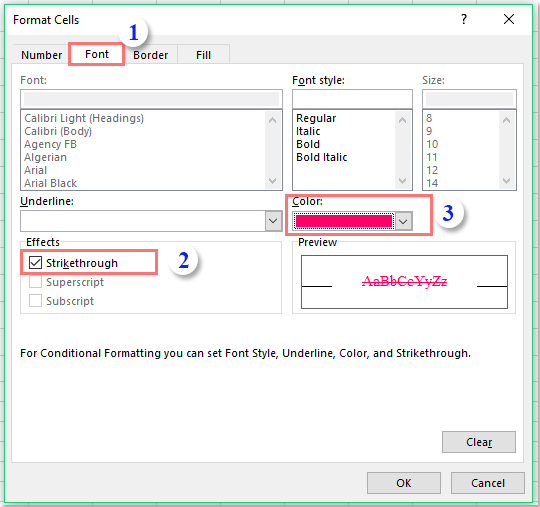Click the help question mark icon

coord(464,19)
